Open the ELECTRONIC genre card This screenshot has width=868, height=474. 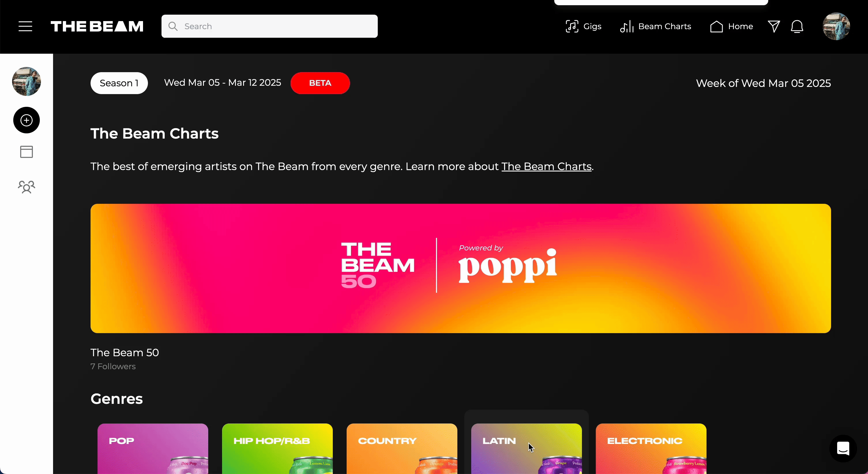point(651,449)
